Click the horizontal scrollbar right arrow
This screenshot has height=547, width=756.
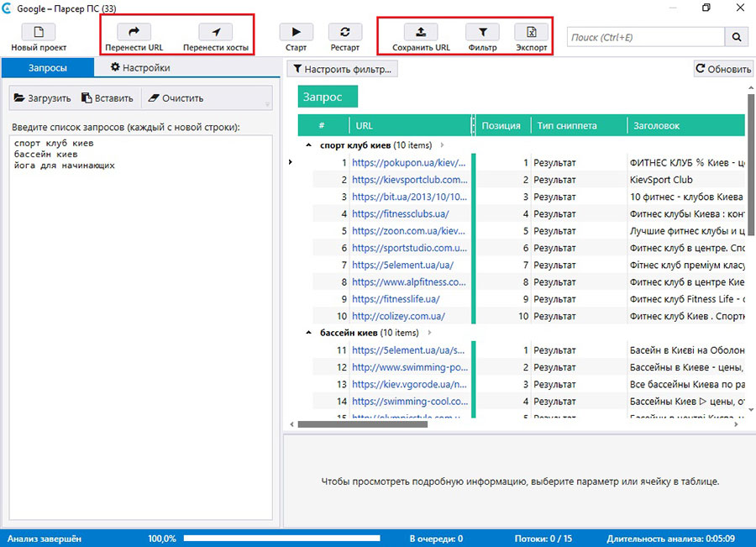pyautogui.click(x=736, y=424)
